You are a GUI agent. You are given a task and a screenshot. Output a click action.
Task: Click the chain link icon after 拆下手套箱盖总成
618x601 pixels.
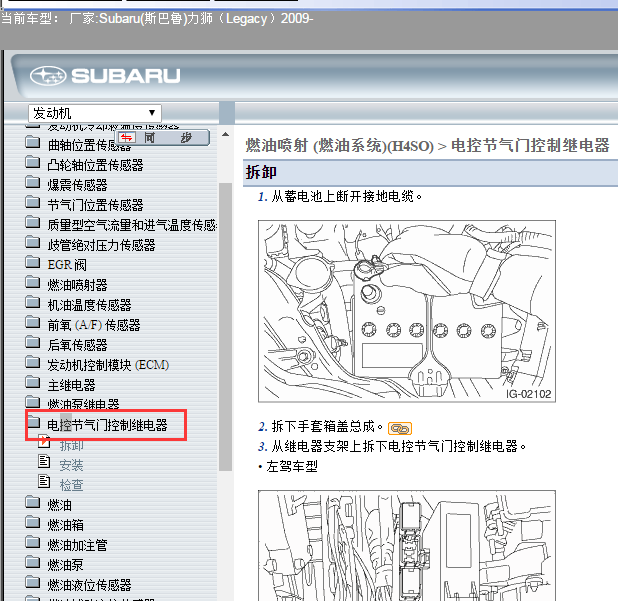(x=400, y=428)
